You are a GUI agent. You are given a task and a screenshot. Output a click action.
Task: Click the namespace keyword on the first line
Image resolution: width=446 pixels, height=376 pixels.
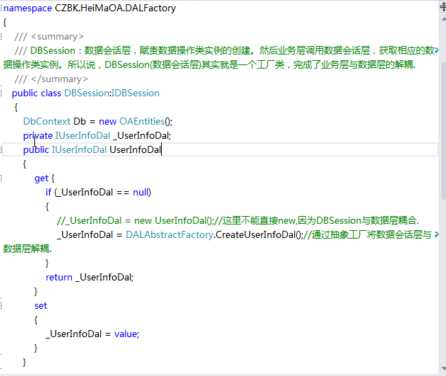click(28, 8)
